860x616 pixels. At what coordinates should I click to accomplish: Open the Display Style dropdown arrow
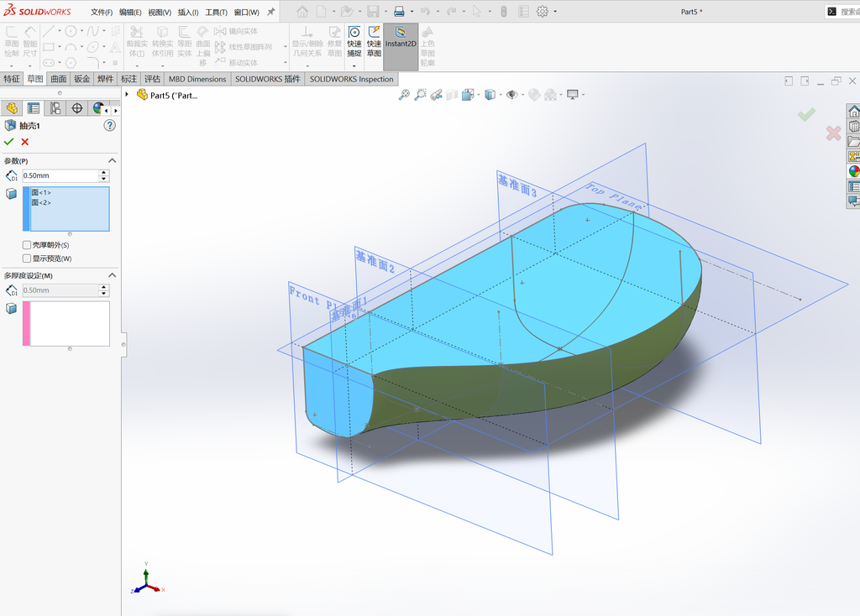tap(501, 95)
